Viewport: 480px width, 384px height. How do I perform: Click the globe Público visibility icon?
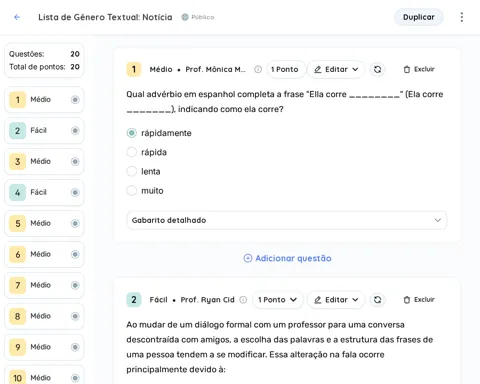click(x=185, y=17)
